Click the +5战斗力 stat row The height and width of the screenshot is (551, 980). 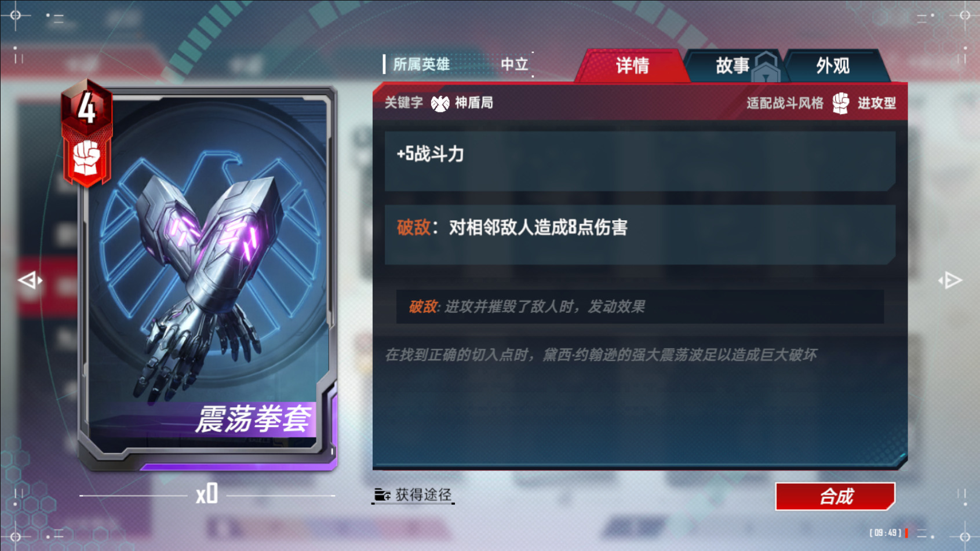tap(640, 161)
